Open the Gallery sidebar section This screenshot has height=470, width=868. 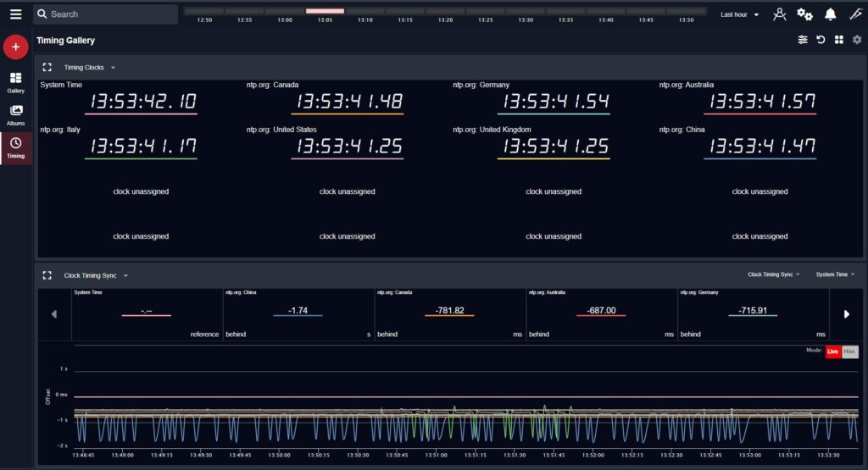pyautogui.click(x=15, y=82)
